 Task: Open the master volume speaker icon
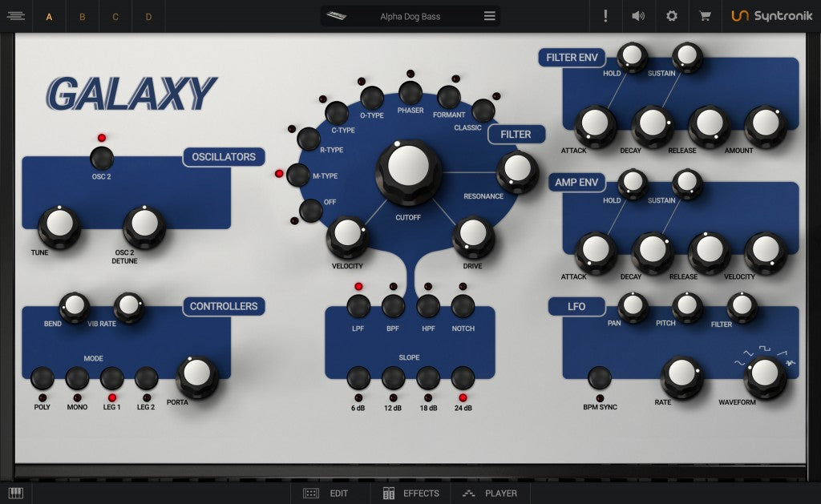tap(638, 15)
